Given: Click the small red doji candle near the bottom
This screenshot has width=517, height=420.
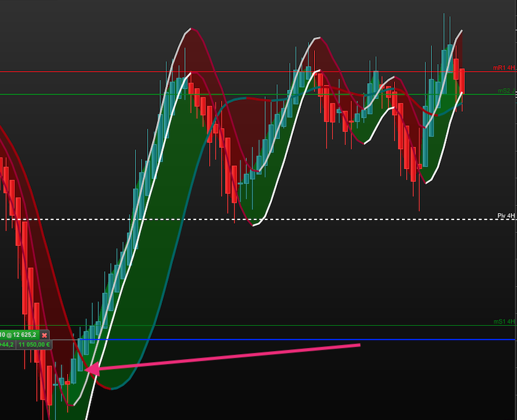Looking at the screenshot, I should 68,382.
